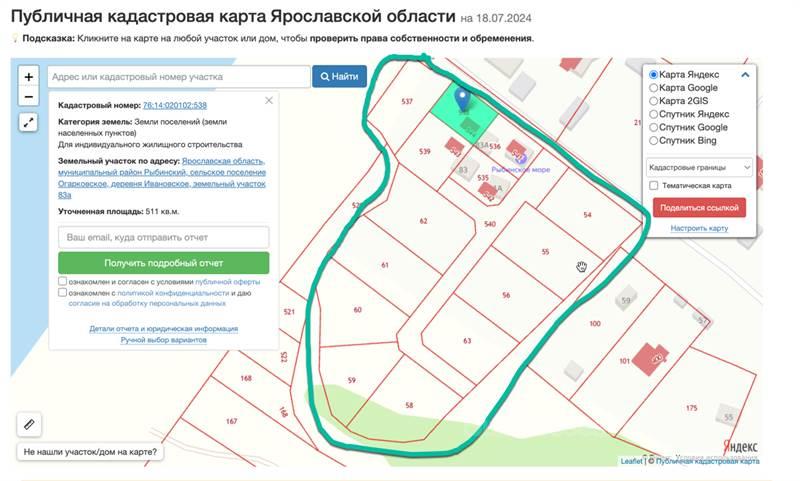The image size is (800, 481).
Task: Focus the email input field for report
Action: [164, 238]
